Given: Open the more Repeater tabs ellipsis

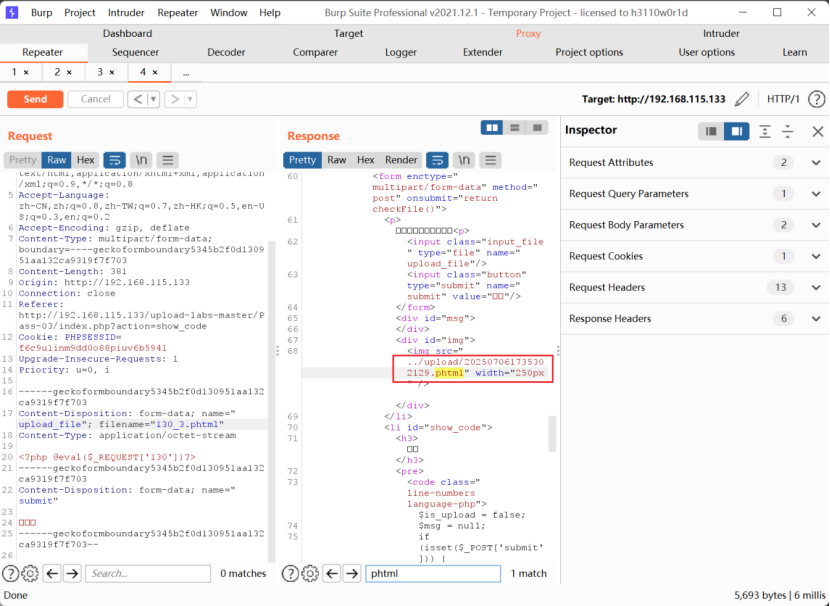Looking at the screenshot, I should click(x=186, y=73).
